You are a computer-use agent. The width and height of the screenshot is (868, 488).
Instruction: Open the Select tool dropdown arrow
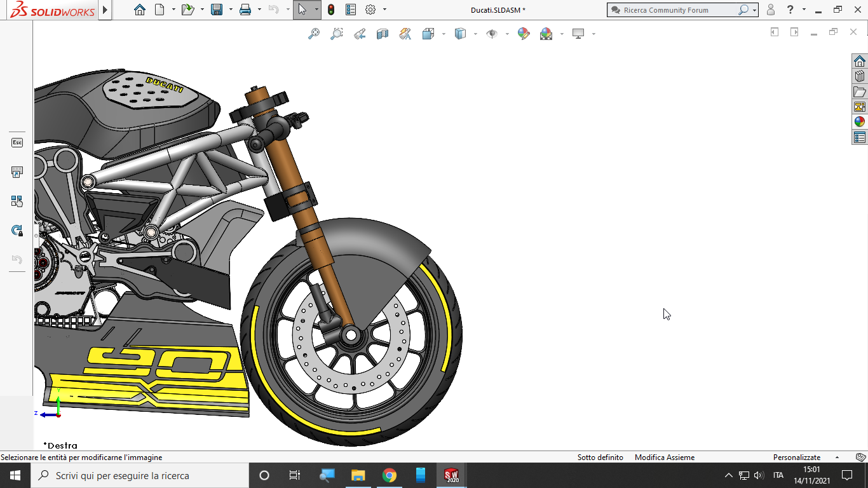[x=316, y=10]
